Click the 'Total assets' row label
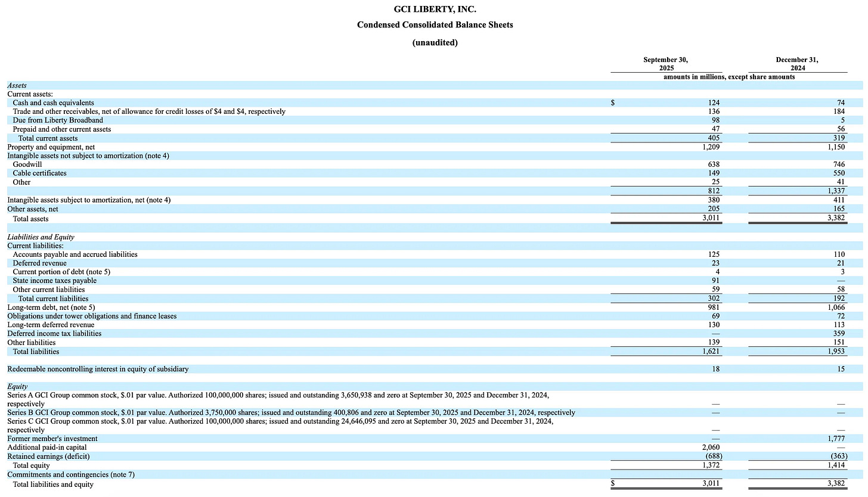This screenshot has height=497, width=868. pyautogui.click(x=31, y=219)
